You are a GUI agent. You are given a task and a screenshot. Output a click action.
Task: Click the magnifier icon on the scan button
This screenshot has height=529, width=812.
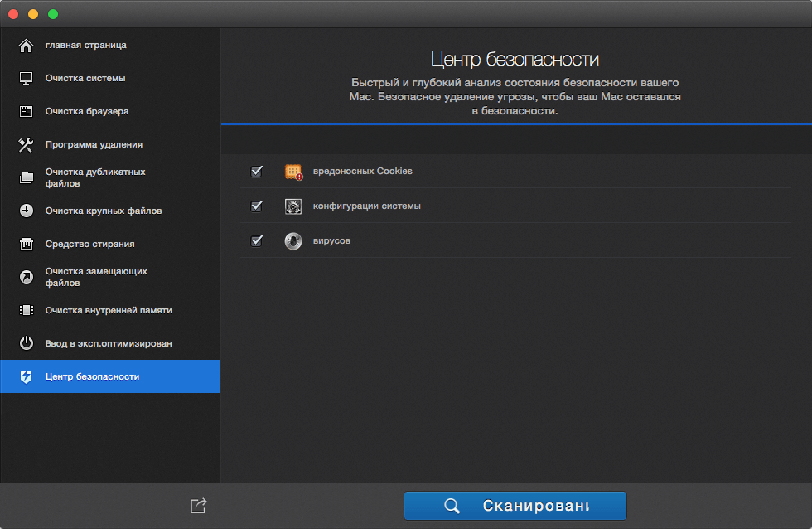[452, 506]
